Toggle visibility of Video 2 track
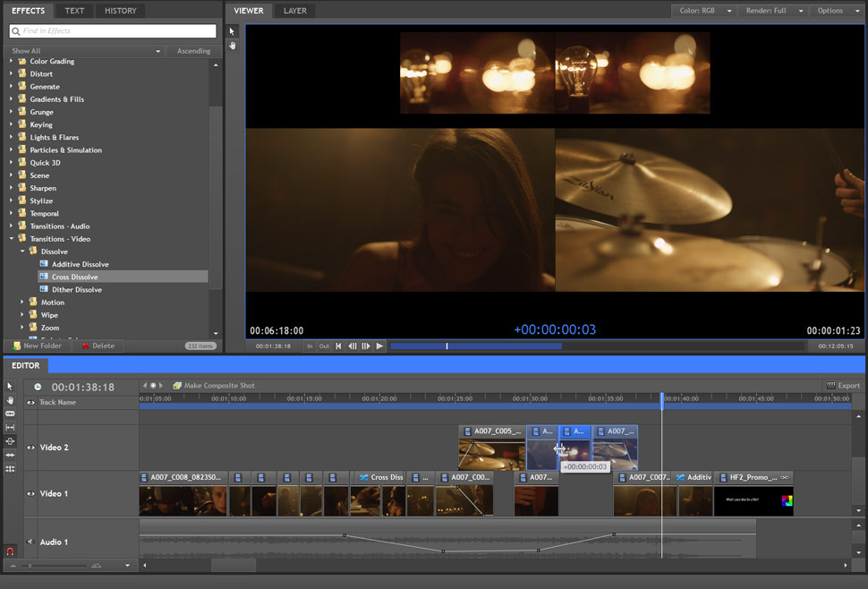 (x=30, y=448)
